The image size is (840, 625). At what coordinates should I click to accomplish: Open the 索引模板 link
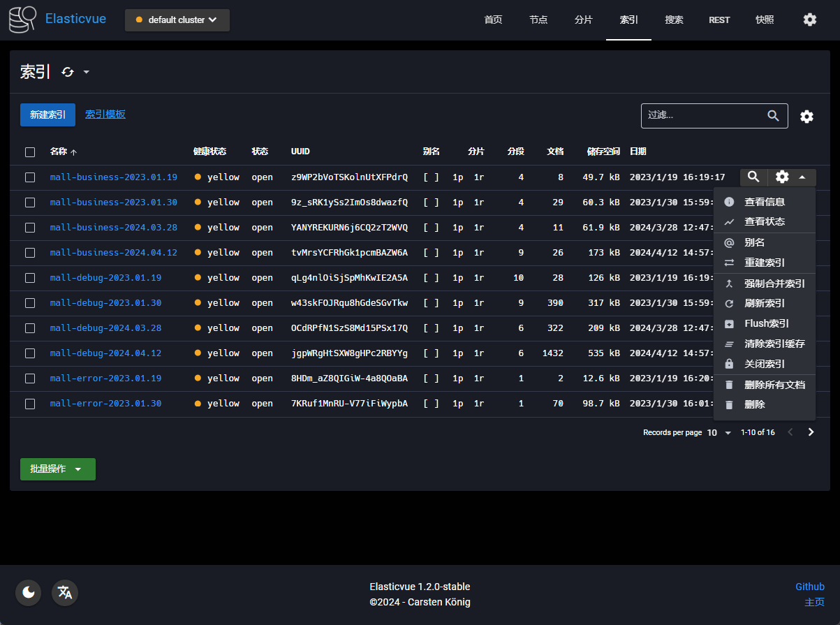coord(105,115)
